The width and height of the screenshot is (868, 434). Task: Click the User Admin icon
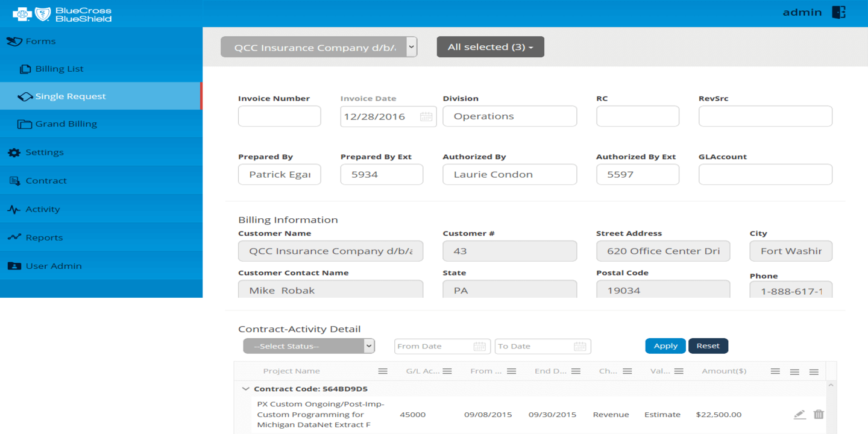(x=14, y=266)
